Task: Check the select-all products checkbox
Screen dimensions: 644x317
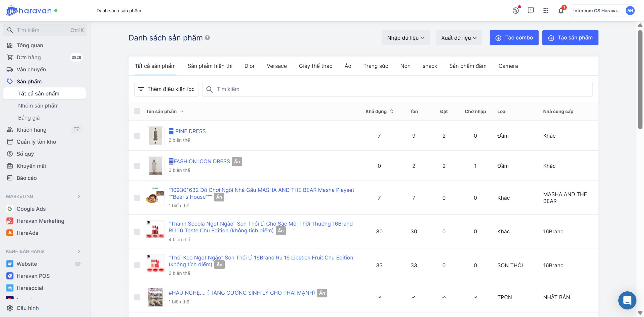Action: point(137,111)
